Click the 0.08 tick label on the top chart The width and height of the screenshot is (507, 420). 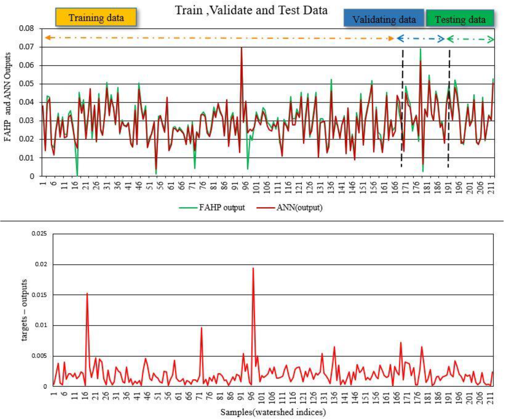pos(27,28)
